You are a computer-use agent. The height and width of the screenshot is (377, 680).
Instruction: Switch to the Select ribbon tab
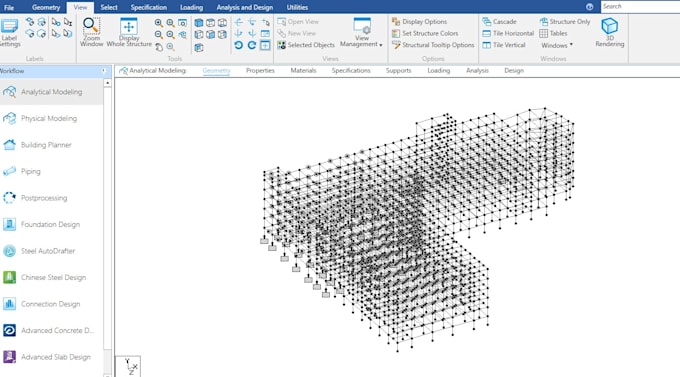[x=109, y=7]
